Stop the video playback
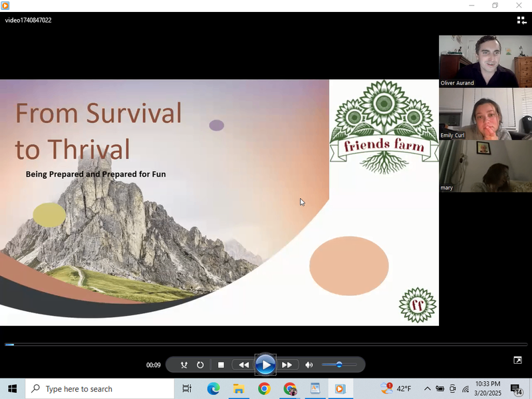Screen dimensions: 532x399 pos(221,365)
